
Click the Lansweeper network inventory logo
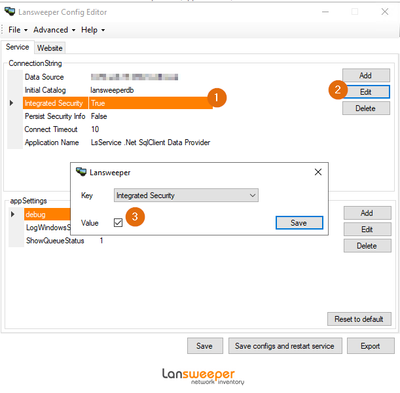point(203,376)
